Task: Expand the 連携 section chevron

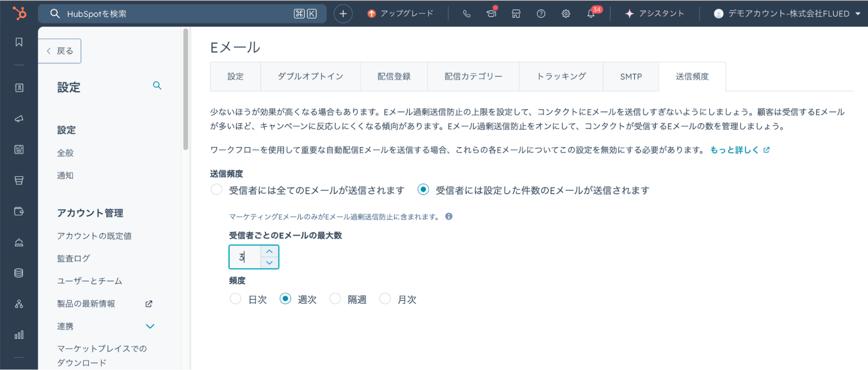Action: [x=150, y=326]
